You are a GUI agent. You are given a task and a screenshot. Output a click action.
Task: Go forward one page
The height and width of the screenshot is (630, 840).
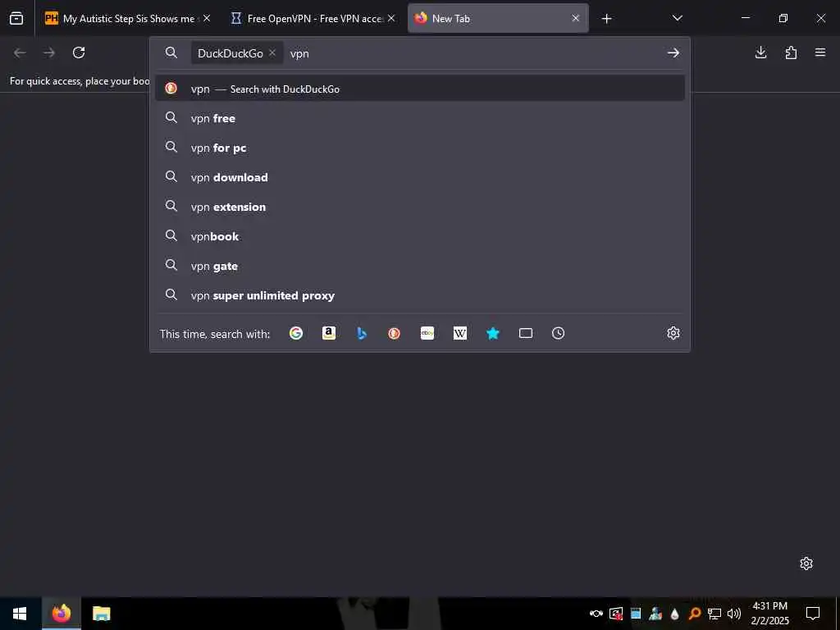49,52
